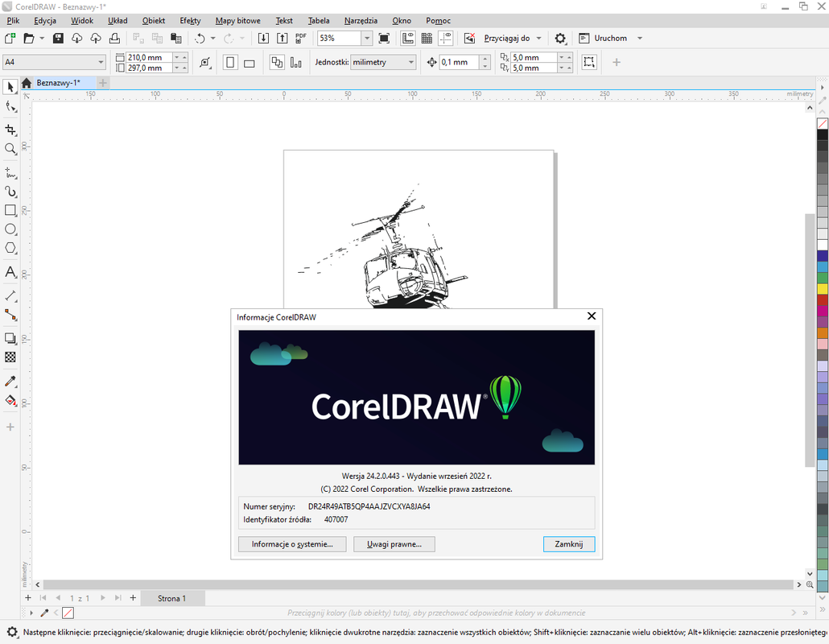Open the 53% zoom level dropdown
The height and width of the screenshot is (644, 829).
(x=366, y=38)
